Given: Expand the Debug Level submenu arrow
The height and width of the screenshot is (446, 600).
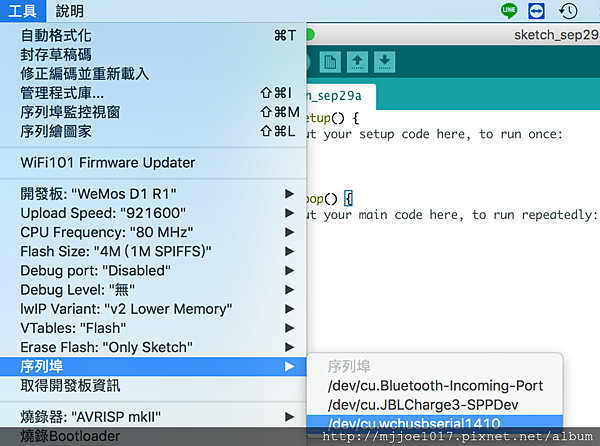Looking at the screenshot, I should coord(290,290).
